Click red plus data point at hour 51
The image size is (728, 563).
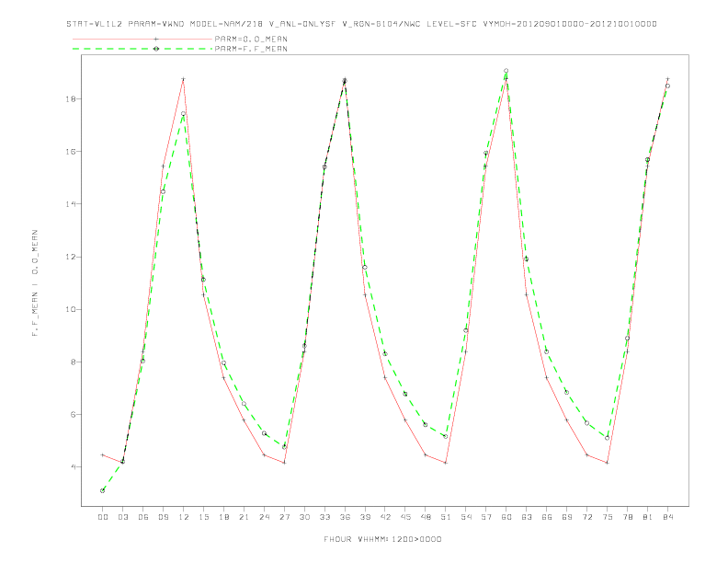pyautogui.click(x=446, y=463)
